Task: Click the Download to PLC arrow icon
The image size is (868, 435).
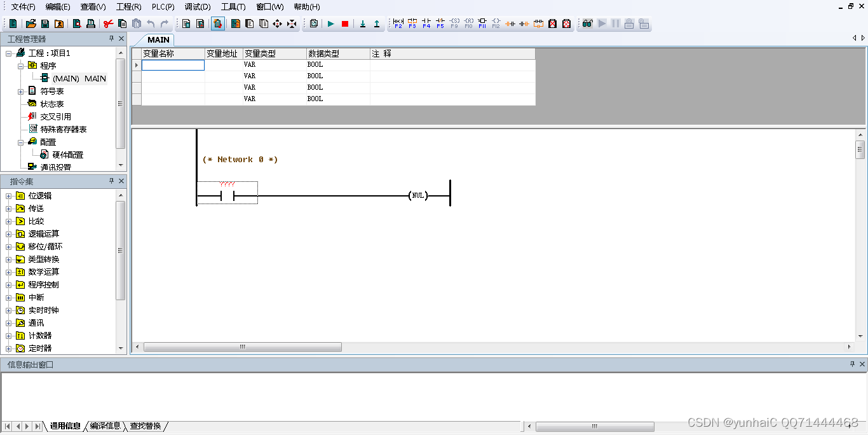Action: pos(363,24)
